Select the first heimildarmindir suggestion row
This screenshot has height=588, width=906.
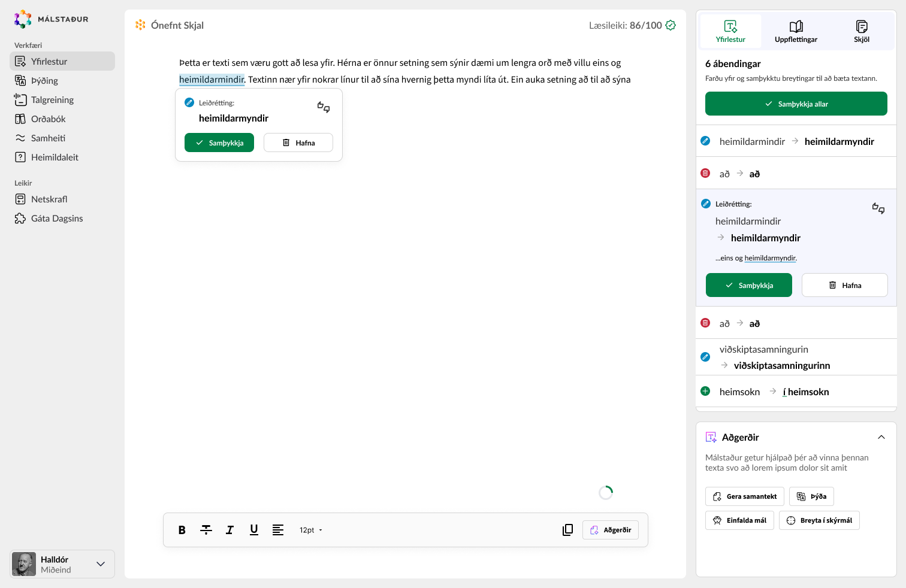[x=796, y=141]
